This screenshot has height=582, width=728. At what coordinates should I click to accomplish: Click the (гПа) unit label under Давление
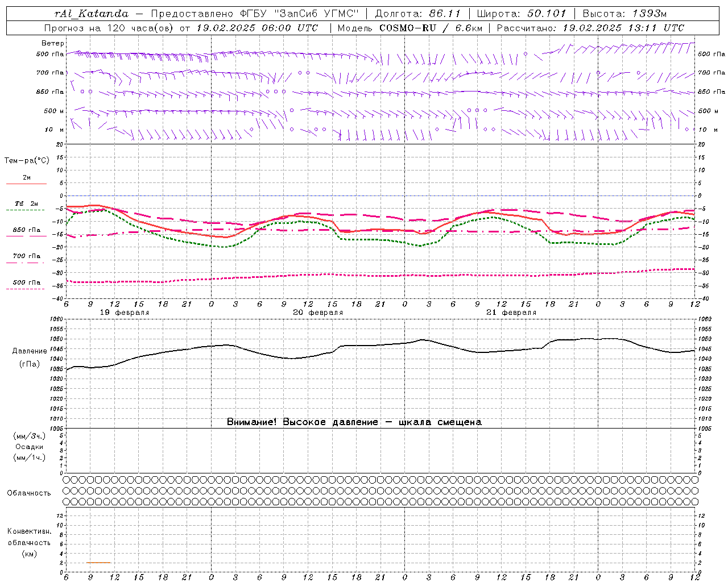pos(30,364)
